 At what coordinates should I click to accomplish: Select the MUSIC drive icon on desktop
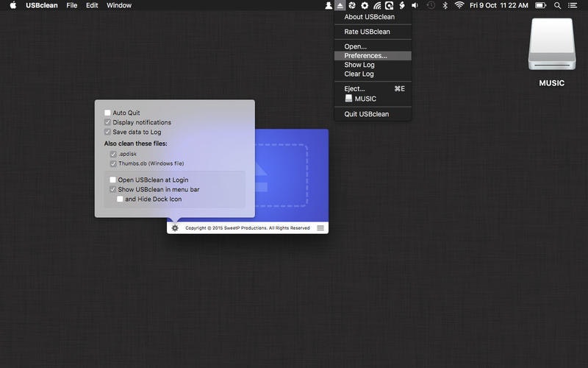click(552, 44)
